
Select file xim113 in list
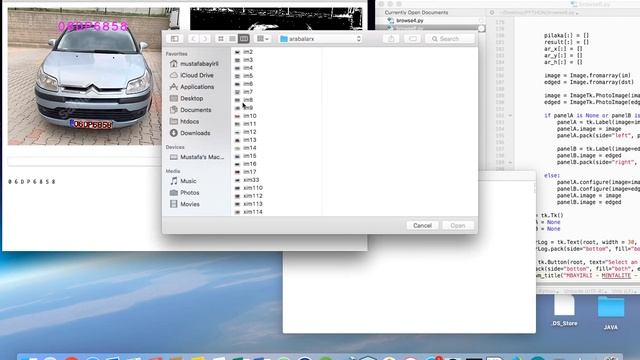[x=249, y=204]
